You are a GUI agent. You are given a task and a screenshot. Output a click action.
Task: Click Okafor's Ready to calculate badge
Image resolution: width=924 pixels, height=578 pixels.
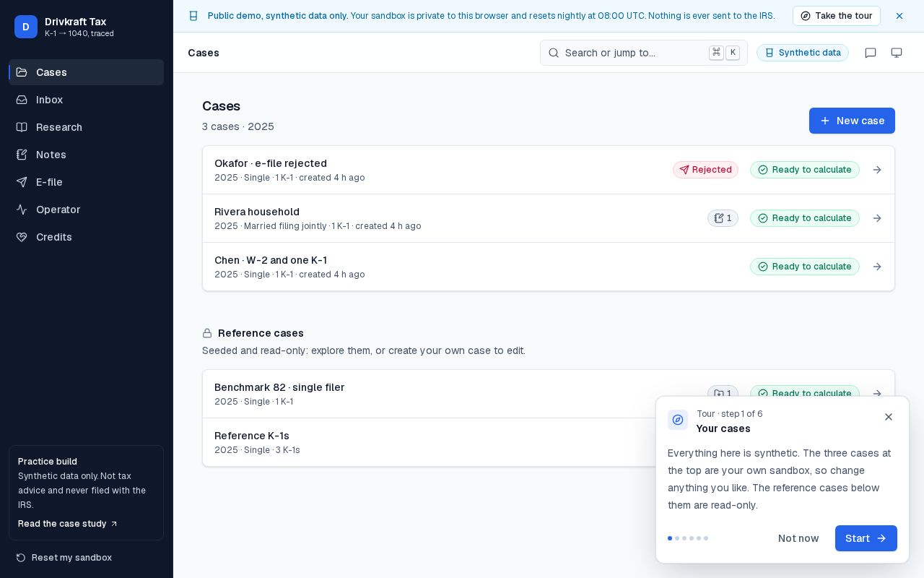click(x=805, y=170)
